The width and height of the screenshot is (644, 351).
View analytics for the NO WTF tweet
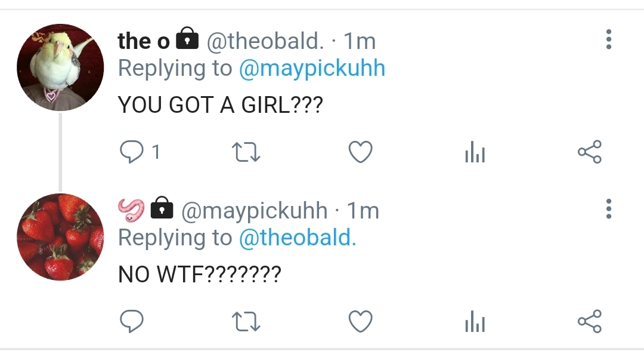[x=475, y=321]
